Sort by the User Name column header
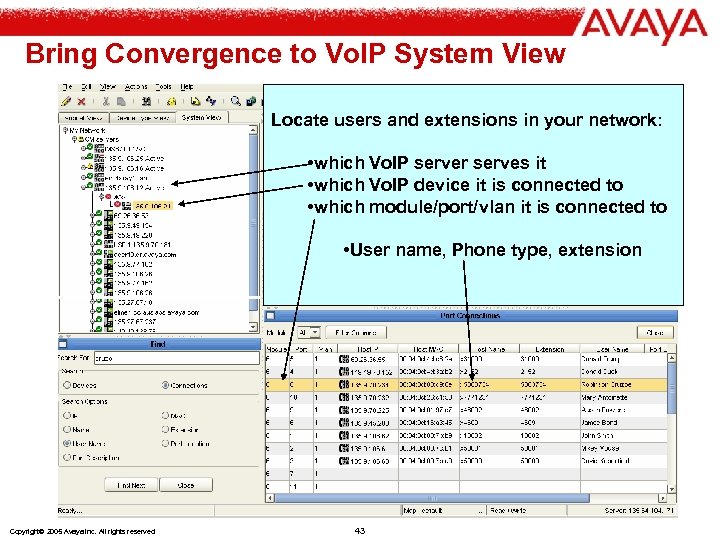Viewport: 720px width, 540px height. [612, 349]
